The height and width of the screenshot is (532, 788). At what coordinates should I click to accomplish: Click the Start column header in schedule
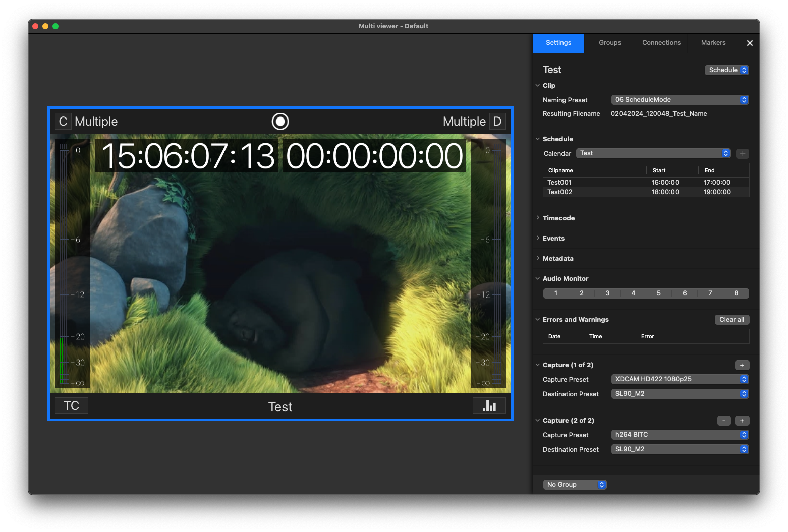(x=672, y=171)
